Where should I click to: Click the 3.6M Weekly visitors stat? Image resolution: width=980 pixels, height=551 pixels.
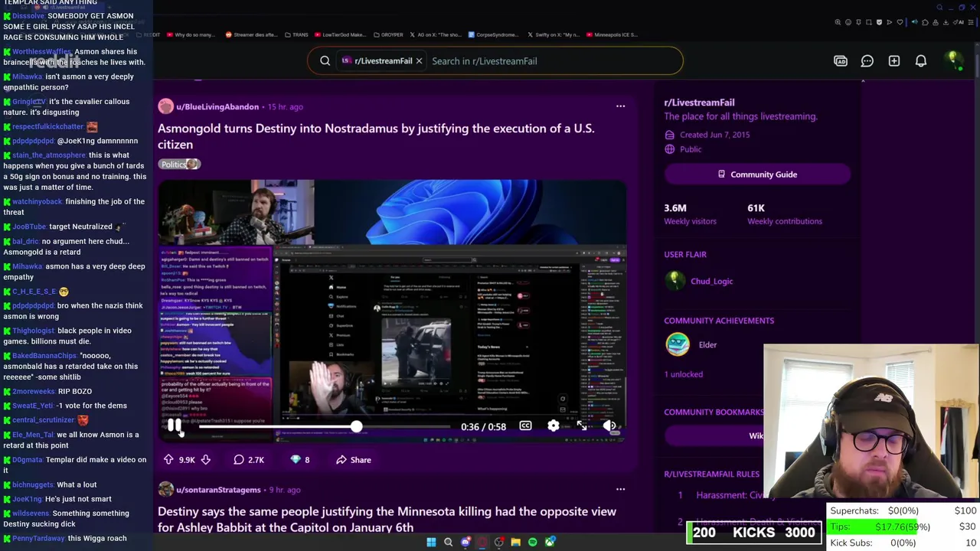point(690,214)
